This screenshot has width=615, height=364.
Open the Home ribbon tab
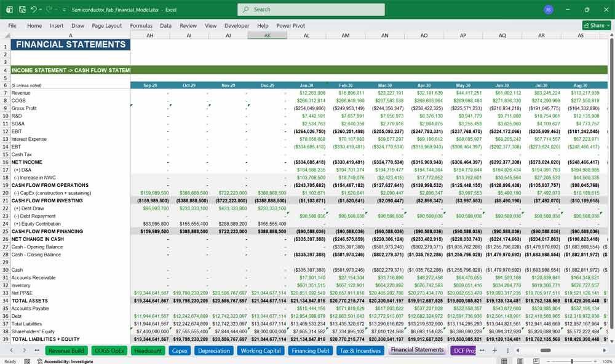pyautogui.click(x=34, y=25)
